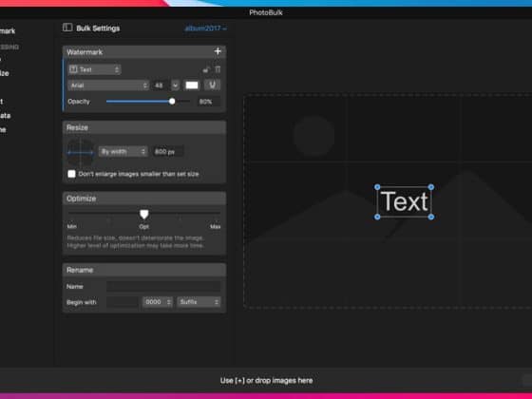Click the Watermark section header
The image size is (532, 399).
[x=144, y=52]
